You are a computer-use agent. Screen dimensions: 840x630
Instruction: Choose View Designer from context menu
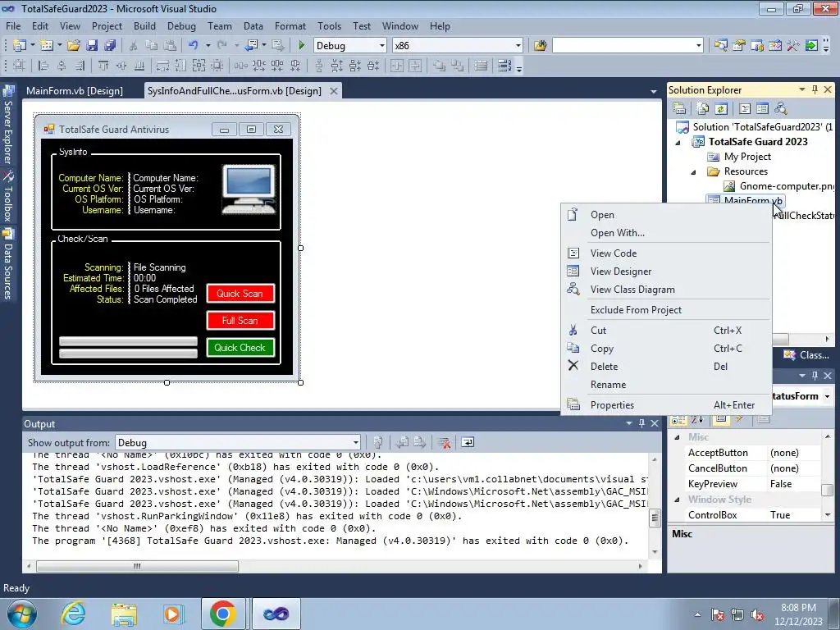coord(666,271)
